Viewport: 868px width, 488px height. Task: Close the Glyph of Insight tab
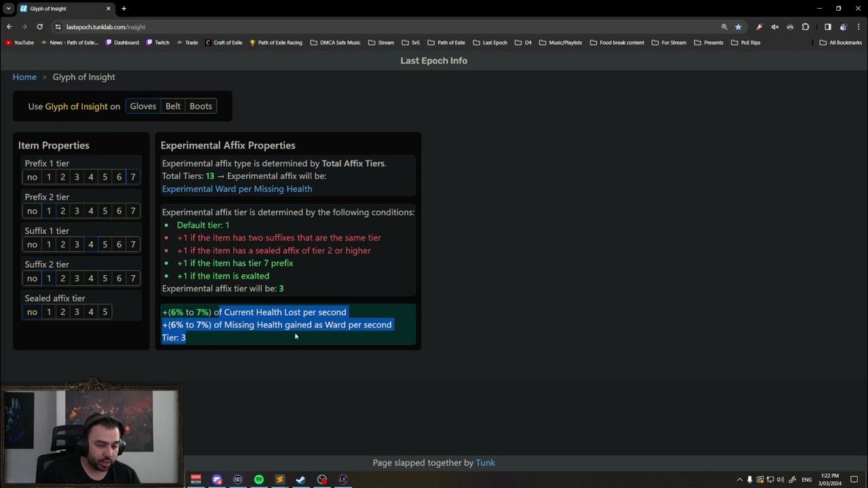click(108, 9)
